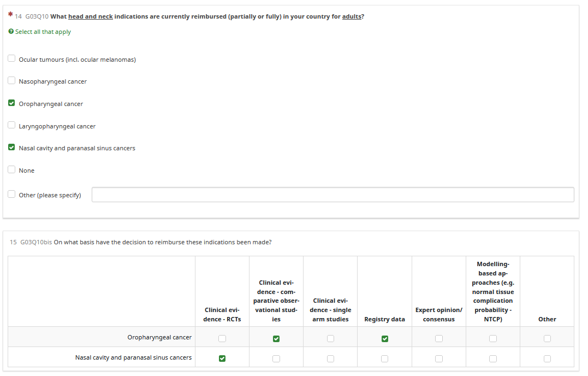Click the 'Other' specify text field
Screen dimensions: 588x376
coord(332,195)
